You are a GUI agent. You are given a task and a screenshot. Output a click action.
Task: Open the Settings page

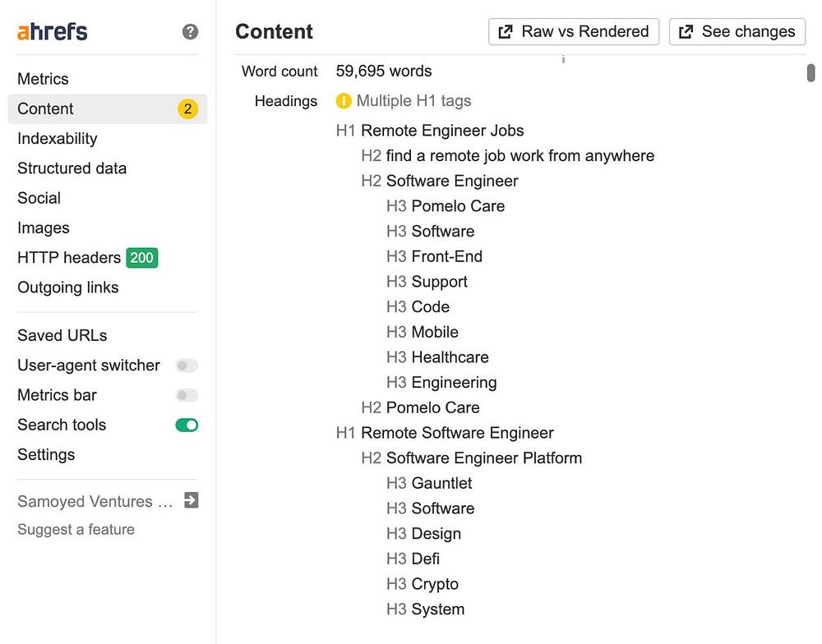[x=46, y=454]
